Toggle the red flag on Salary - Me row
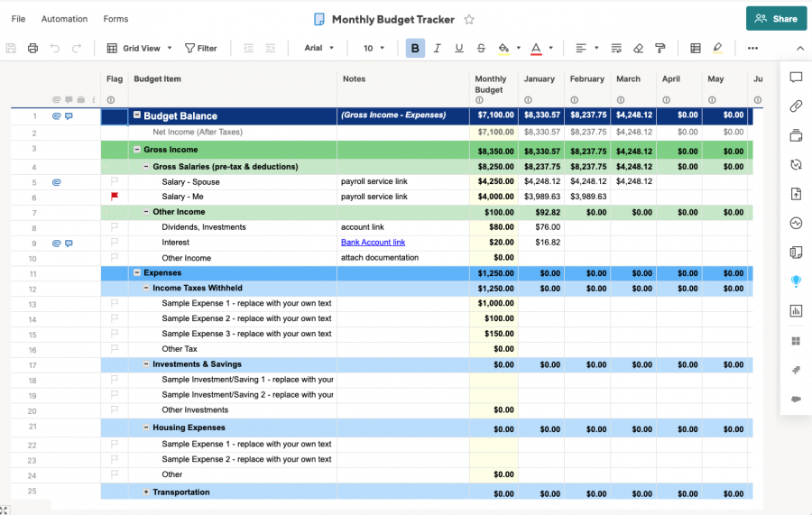Image resolution: width=812 pixels, height=515 pixels. (x=115, y=196)
